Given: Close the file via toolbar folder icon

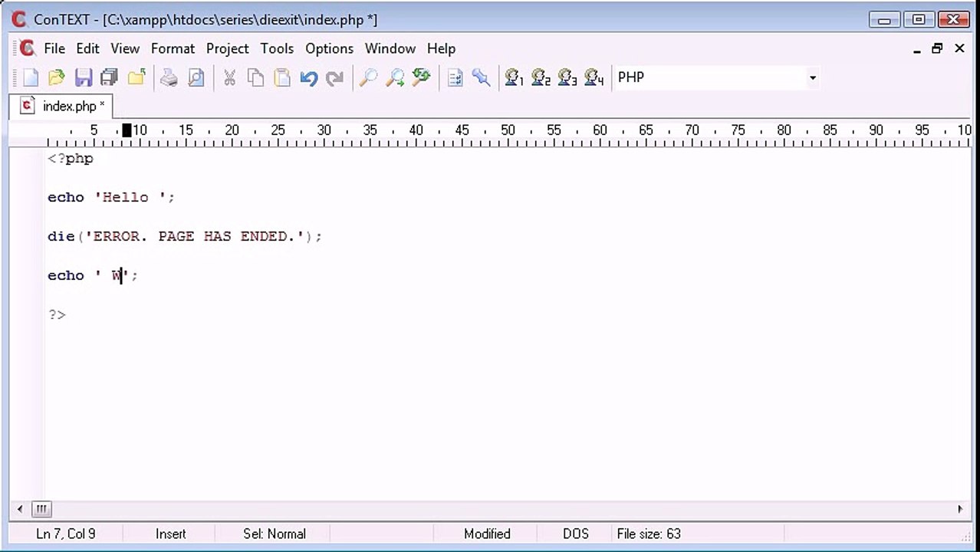Looking at the screenshot, I should tap(136, 77).
